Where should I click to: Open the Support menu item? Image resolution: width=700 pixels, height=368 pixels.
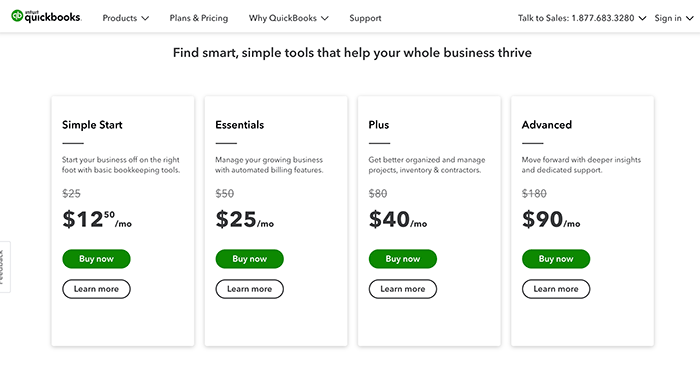tap(365, 18)
